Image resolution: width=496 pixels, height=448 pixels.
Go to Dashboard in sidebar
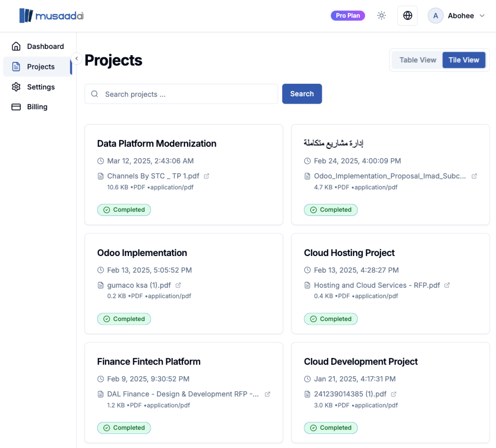point(38,46)
